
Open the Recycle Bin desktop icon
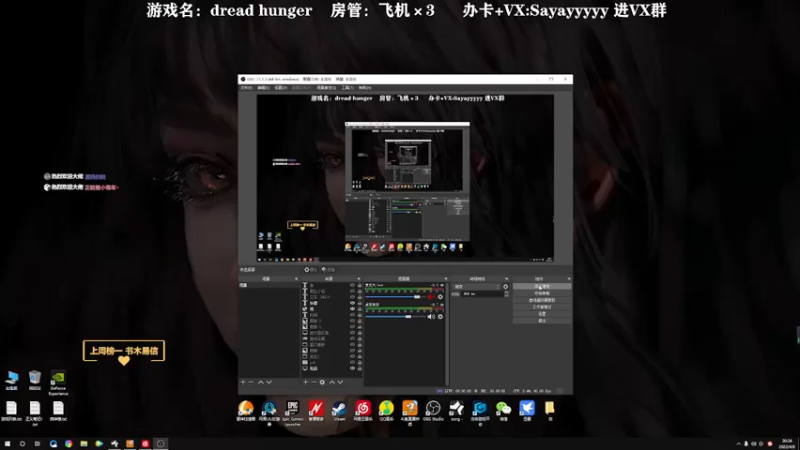click(35, 381)
